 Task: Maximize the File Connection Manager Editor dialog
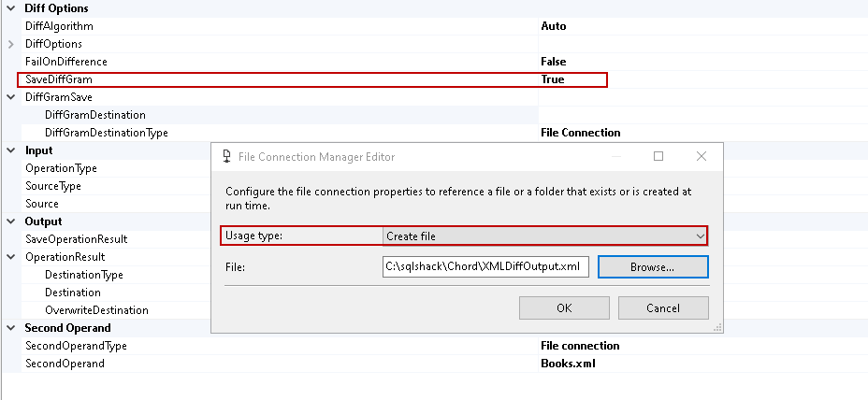pos(658,157)
